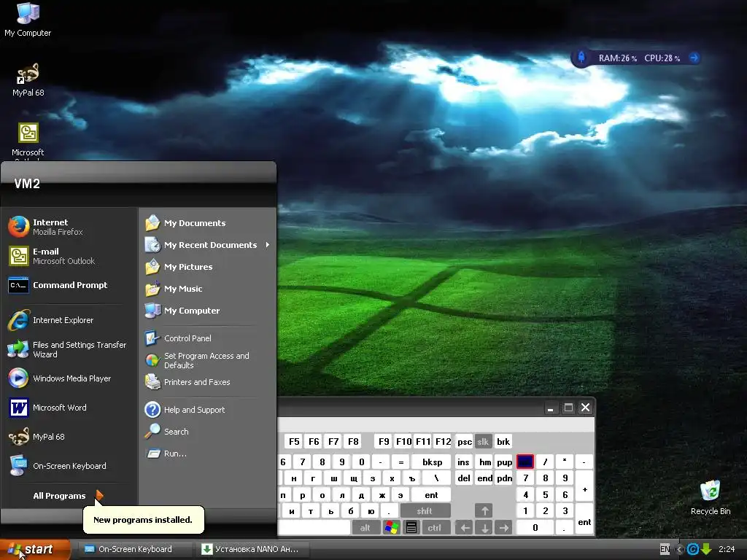The width and height of the screenshot is (747, 560).
Task: Open the EN language indicator in the tray
Action: tap(665, 549)
